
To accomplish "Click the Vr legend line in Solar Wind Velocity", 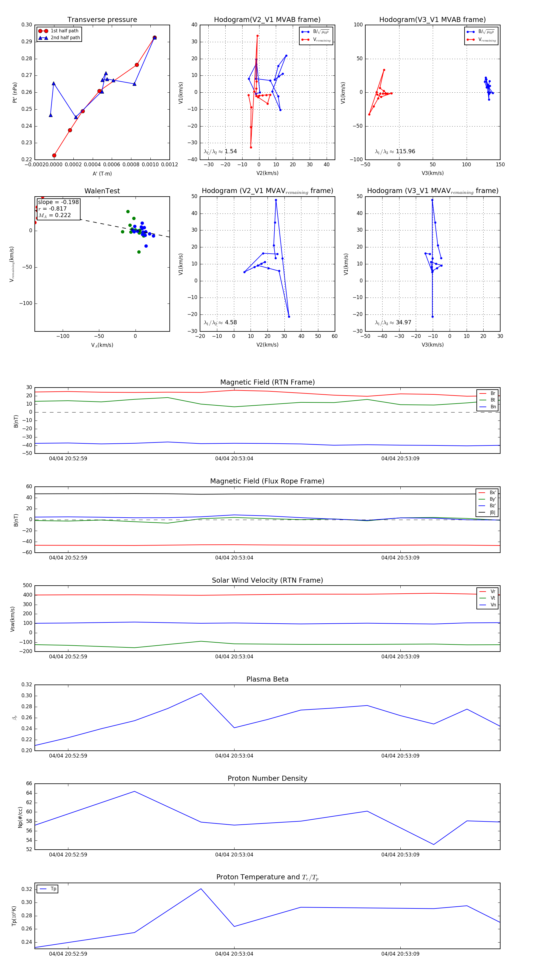I will click(483, 591).
